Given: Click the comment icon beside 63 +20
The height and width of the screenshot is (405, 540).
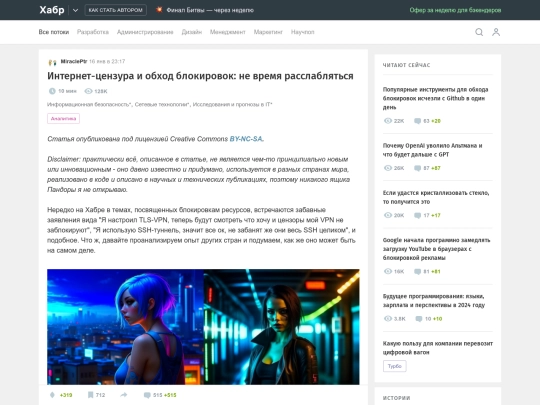Looking at the screenshot, I should tap(417, 121).
